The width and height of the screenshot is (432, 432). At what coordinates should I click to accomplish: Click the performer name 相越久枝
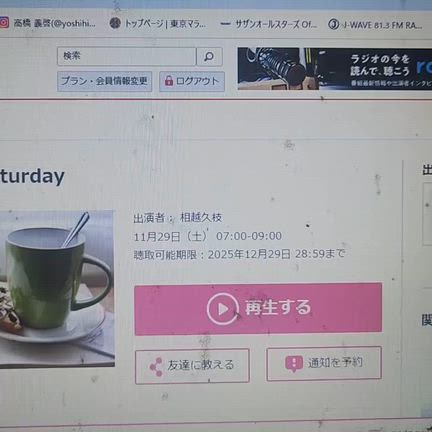click(201, 218)
